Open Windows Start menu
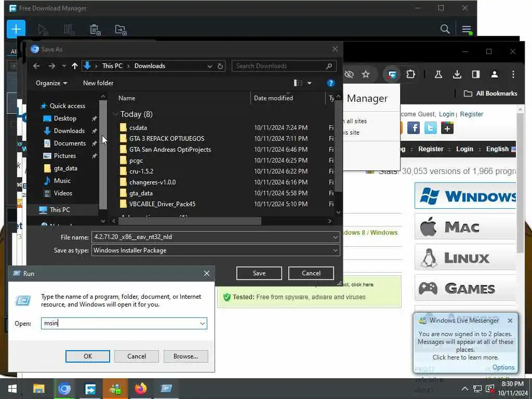Viewport: 532px width, 399px height. pyautogui.click(x=12, y=389)
